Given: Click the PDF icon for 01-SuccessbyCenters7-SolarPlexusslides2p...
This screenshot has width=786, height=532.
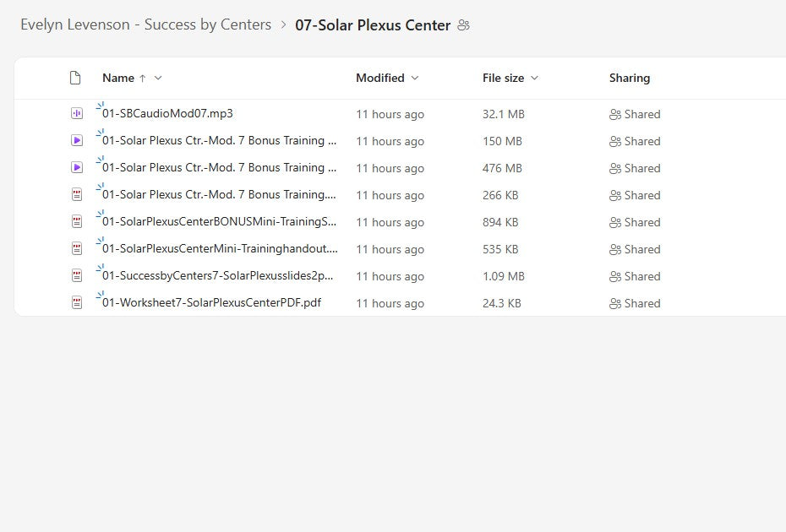Looking at the screenshot, I should pyautogui.click(x=77, y=276).
